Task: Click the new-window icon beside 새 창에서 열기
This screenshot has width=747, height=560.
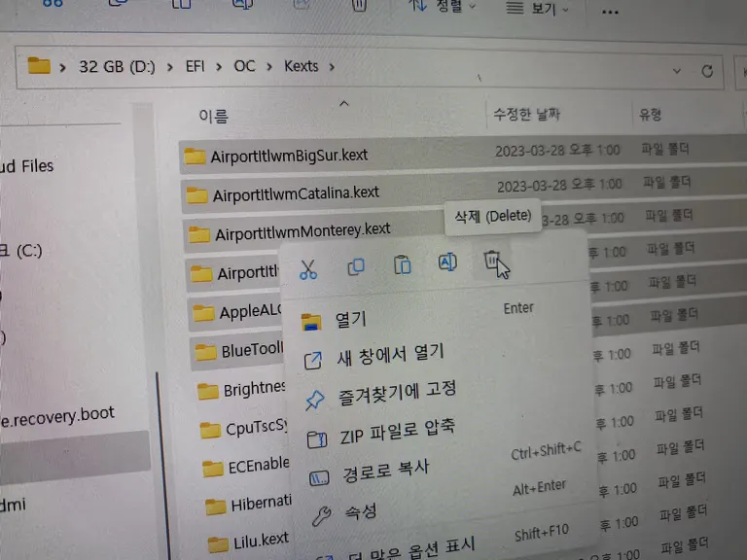Action: tap(313, 361)
